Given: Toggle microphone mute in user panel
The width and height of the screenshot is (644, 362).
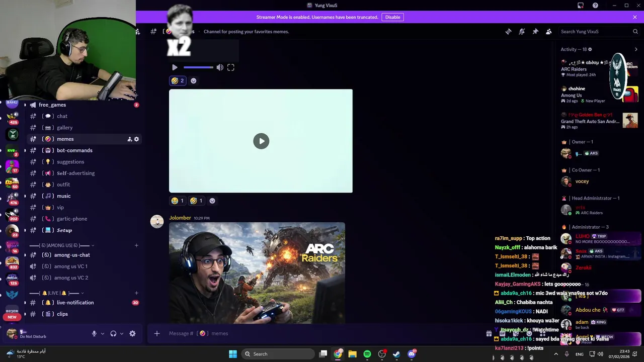Looking at the screenshot, I should (94, 333).
